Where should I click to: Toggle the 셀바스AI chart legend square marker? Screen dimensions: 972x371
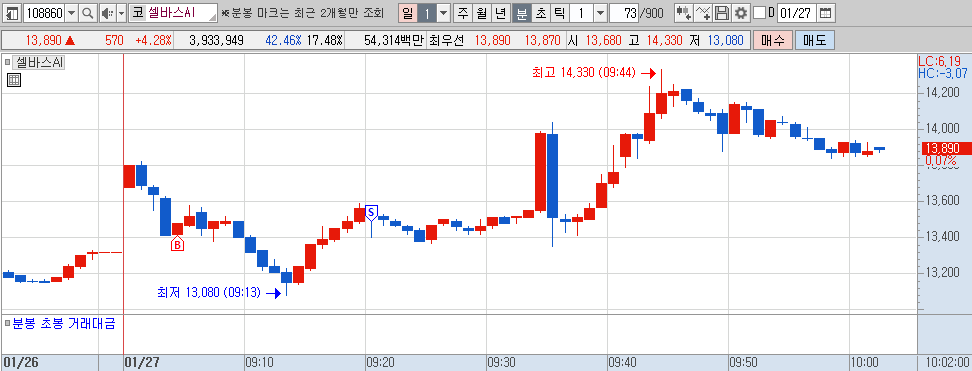(7, 62)
